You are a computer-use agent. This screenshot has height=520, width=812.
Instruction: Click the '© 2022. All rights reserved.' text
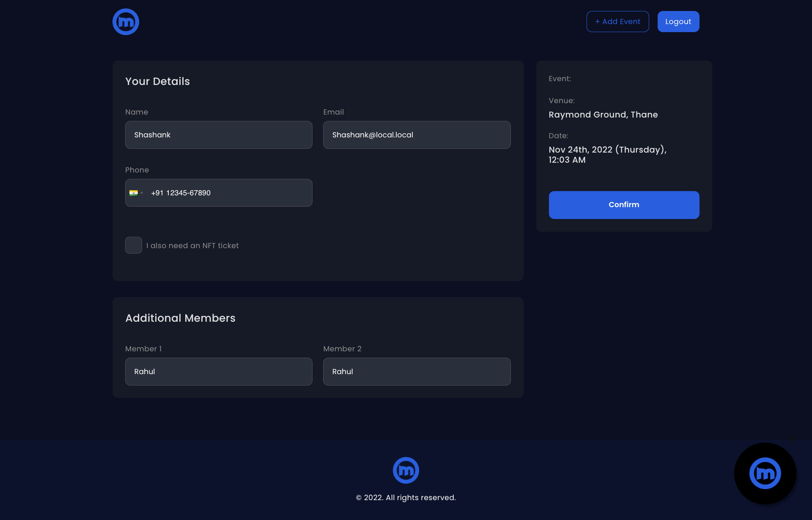tap(406, 498)
